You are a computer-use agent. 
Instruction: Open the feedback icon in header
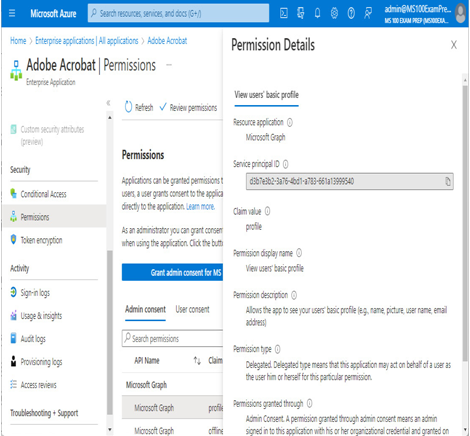tap(368, 13)
